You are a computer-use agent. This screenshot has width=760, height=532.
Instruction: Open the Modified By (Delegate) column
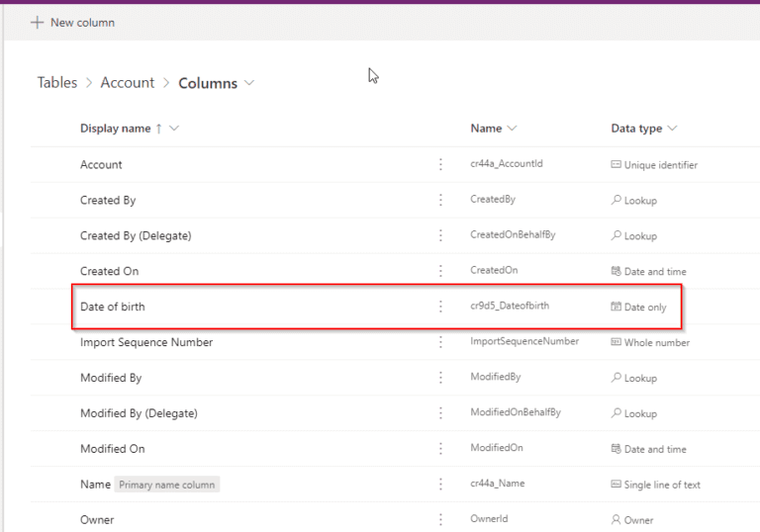tap(139, 413)
